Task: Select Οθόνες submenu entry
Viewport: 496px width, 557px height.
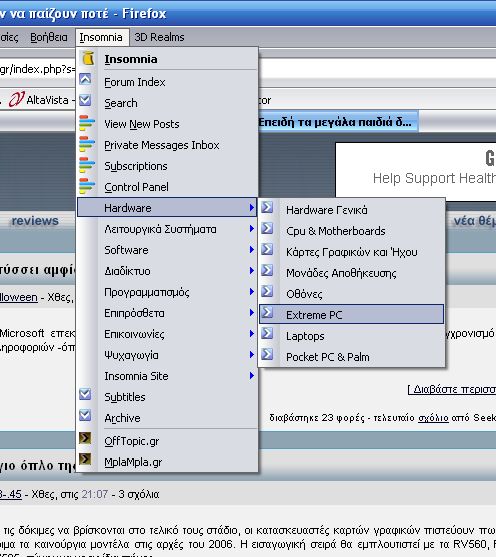Action: point(351,294)
